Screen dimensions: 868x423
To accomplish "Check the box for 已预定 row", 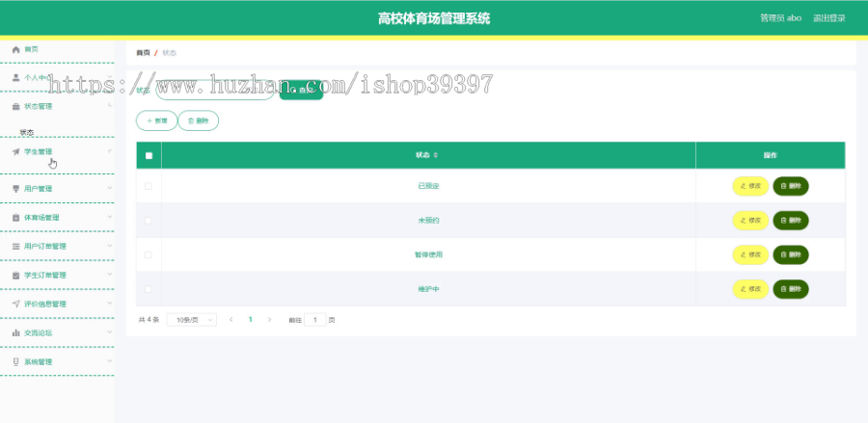I will tap(149, 186).
